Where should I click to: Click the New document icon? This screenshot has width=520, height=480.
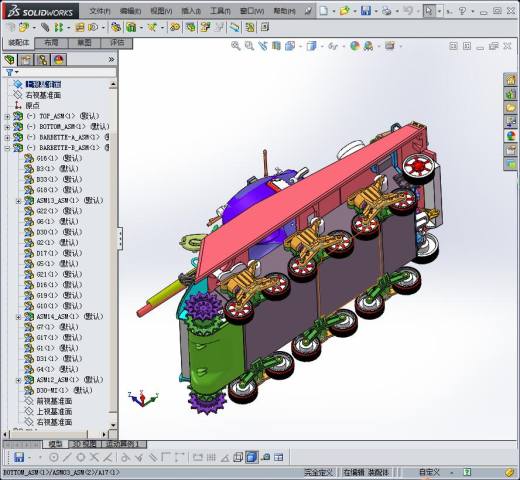323,11
